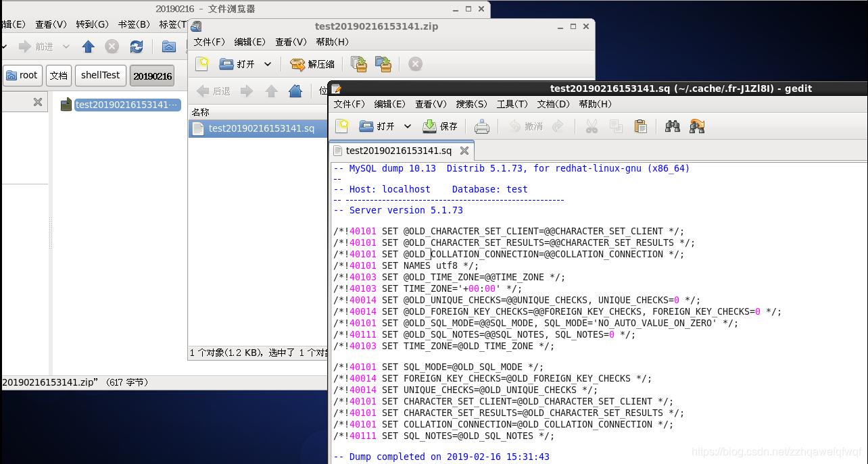Screen dimensions: 868x464
Task: Close file browser side pane
Action: tap(38, 102)
